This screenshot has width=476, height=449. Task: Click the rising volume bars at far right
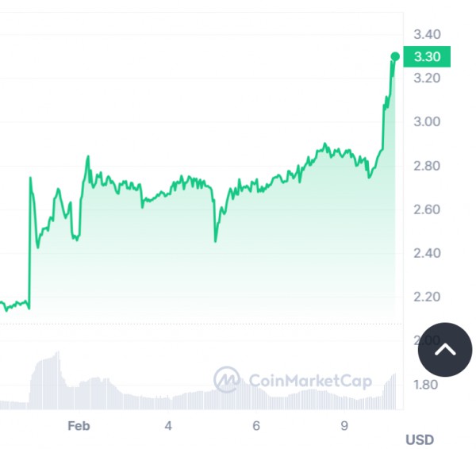pos(391,392)
